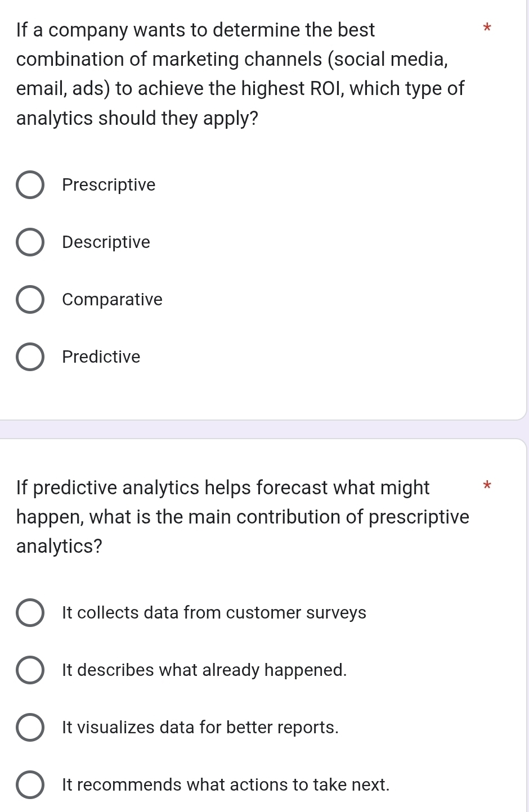
Task: Click the 'Descriptive' option label text
Action: pyautogui.click(x=106, y=242)
